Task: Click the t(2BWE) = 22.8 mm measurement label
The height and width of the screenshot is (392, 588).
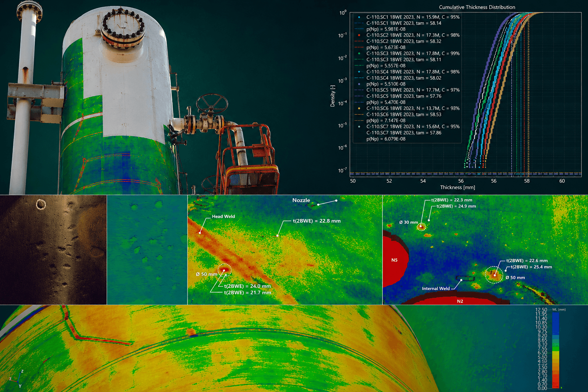Action: (x=317, y=221)
